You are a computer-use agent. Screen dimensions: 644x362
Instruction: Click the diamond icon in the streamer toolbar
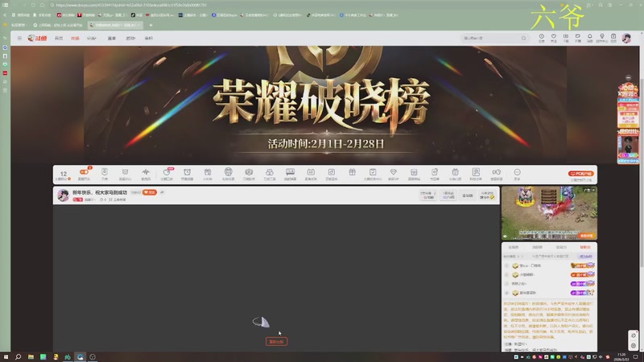click(x=393, y=174)
